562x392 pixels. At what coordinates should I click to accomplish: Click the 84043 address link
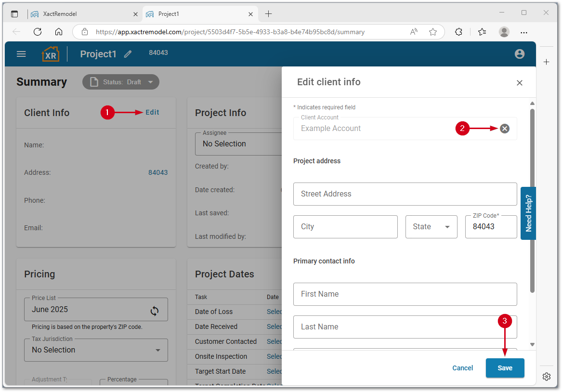click(x=158, y=173)
